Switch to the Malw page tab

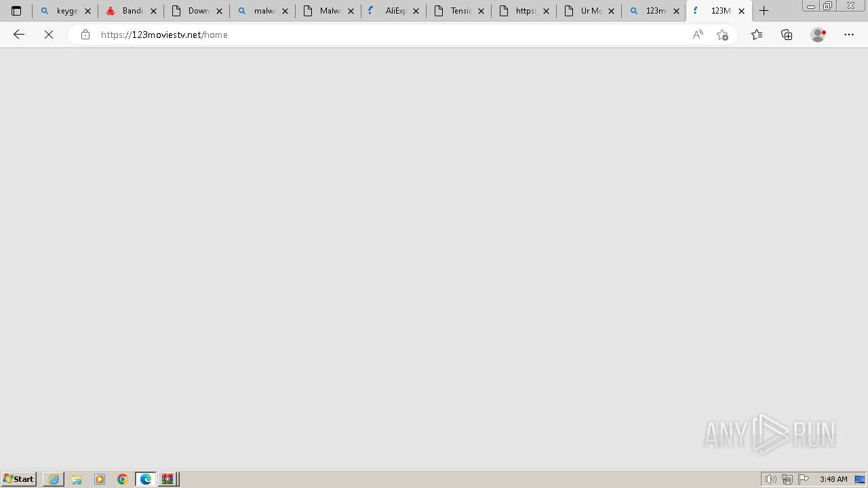tap(328, 11)
